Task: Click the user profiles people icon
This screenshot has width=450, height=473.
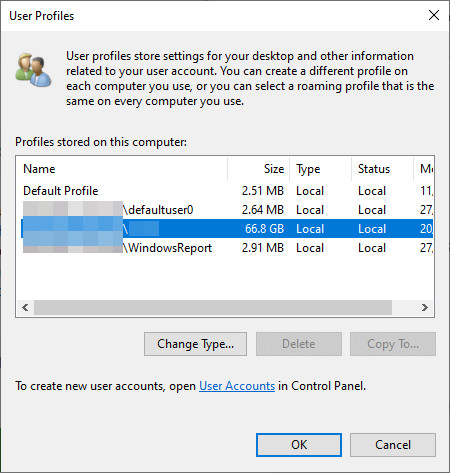Action: pyautogui.click(x=33, y=70)
